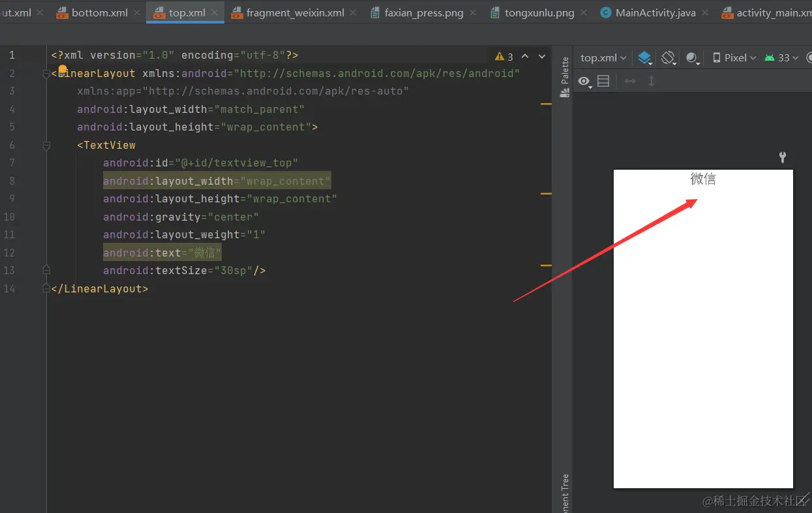Click the android:layout_height="wrap_content" on line 9
This screenshot has height=513, width=812.
point(220,198)
